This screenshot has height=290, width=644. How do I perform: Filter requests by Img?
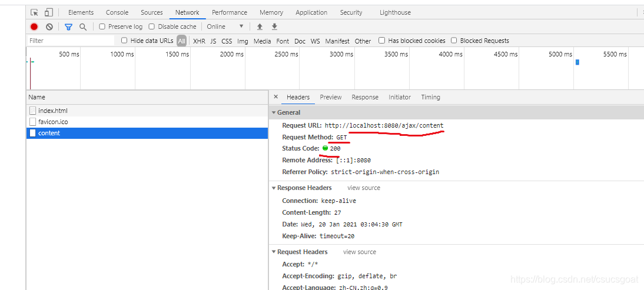click(243, 41)
